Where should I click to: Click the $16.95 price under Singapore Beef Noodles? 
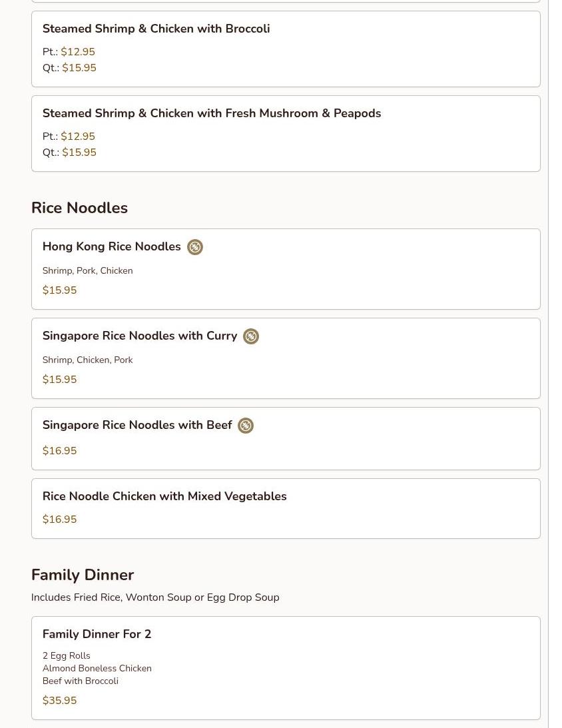click(x=59, y=451)
